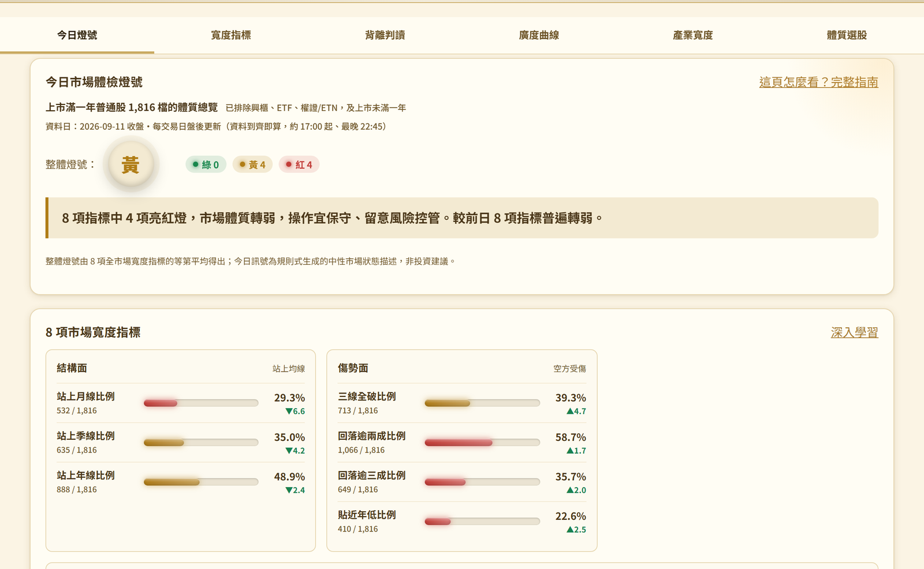924x569 pixels.
Task: Click the 站上年線比例 progress bar
Action: [x=201, y=482]
